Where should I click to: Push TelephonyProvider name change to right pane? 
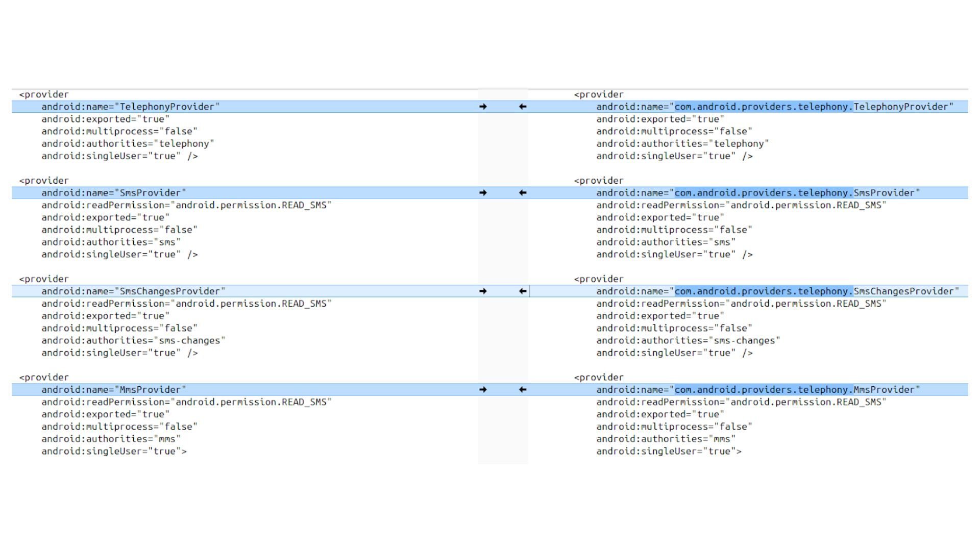[483, 107]
